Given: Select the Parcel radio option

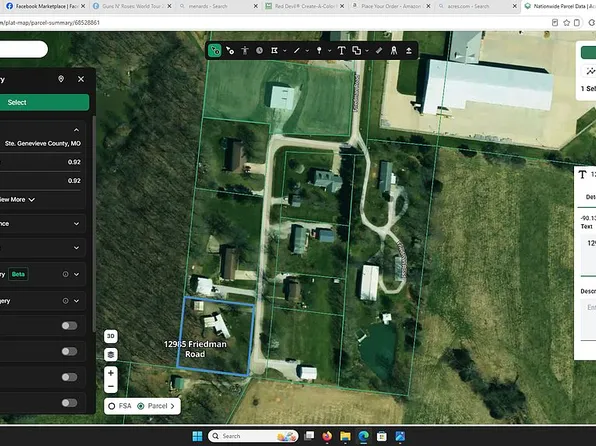Looking at the screenshot, I should tap(141, 406).
